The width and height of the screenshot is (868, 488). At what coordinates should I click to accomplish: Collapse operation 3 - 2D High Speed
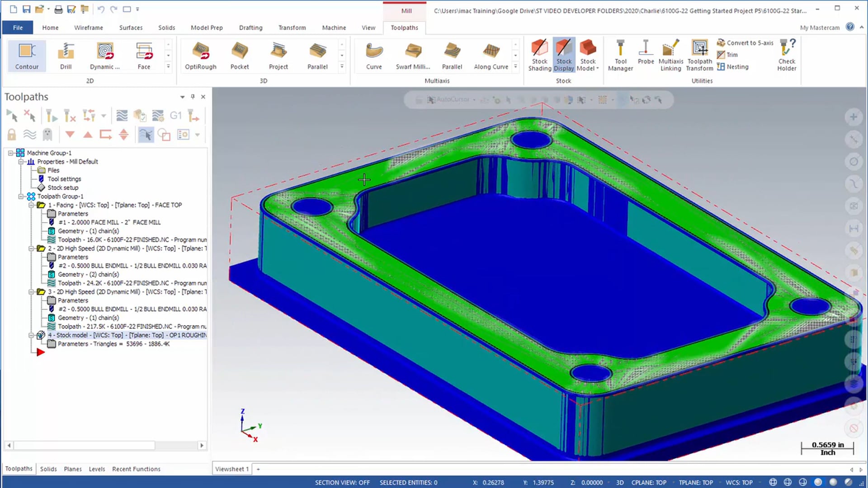31,291
